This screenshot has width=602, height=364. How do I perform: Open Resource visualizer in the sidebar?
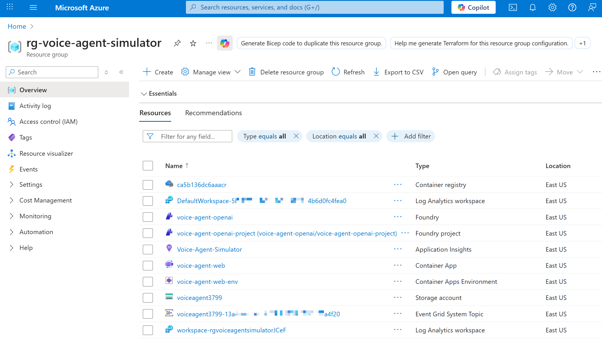pos(46,153)
